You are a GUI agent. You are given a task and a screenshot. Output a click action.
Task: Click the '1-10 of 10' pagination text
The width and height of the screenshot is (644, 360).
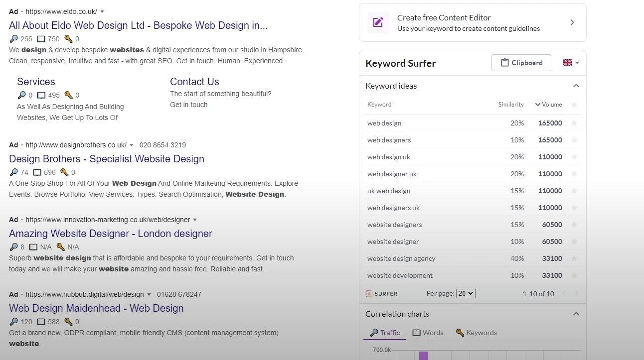(538, 294)
